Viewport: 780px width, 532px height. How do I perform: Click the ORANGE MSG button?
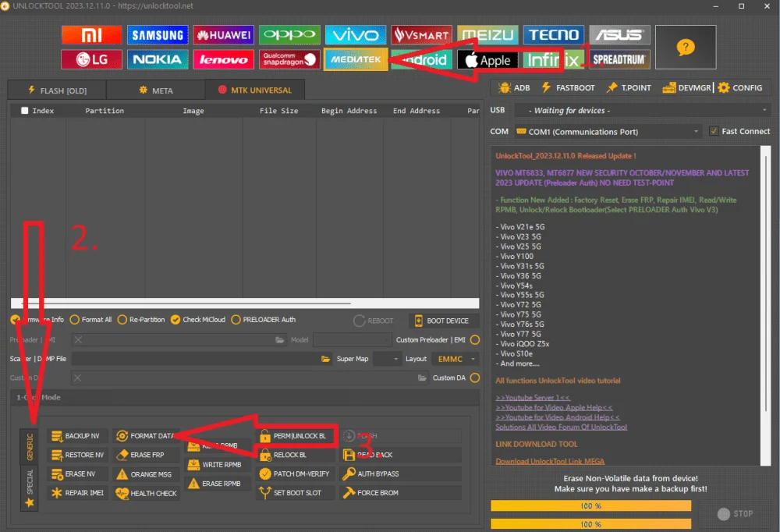(145, 474)
